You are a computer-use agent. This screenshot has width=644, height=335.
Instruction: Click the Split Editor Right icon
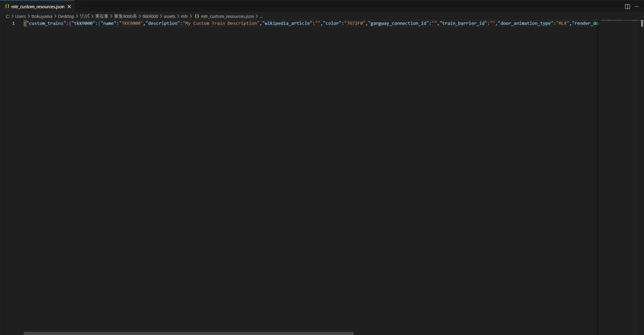pyautogui.click(x=627, y=7)
